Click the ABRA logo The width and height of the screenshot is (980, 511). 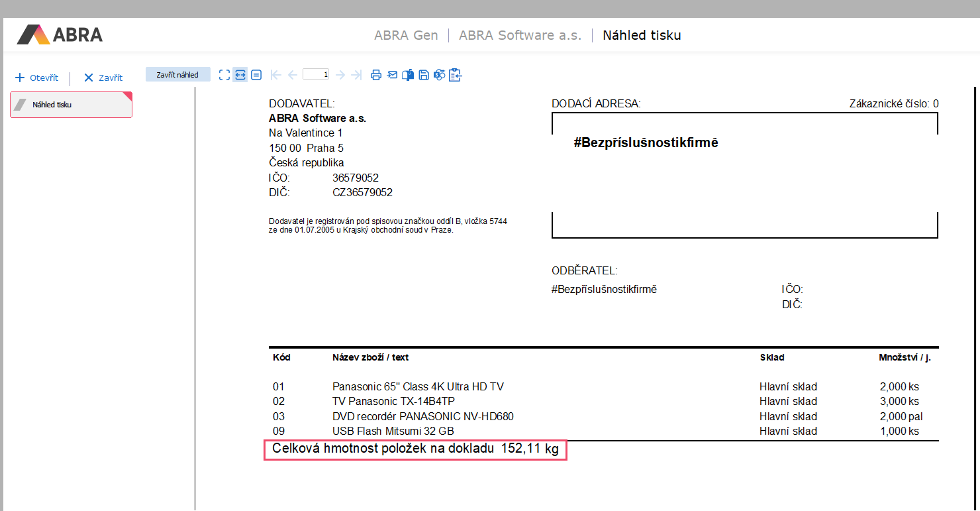click(60, 34)
